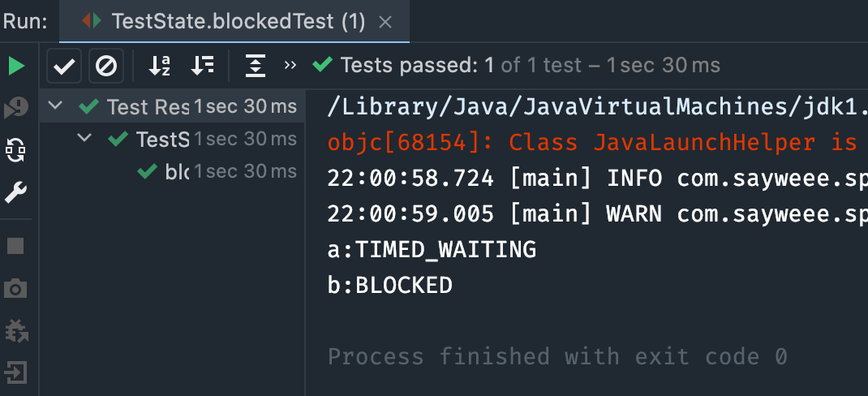
Task: Sort tests by duration
Action: 203,66
